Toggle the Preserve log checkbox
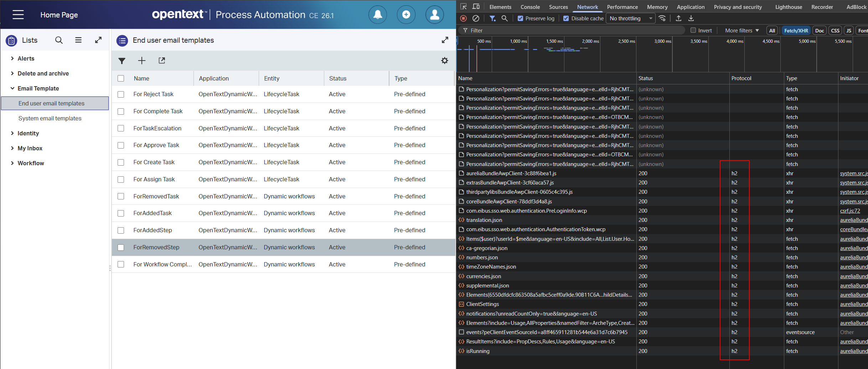Screen dimensions: 868x369 coord(521,19)
